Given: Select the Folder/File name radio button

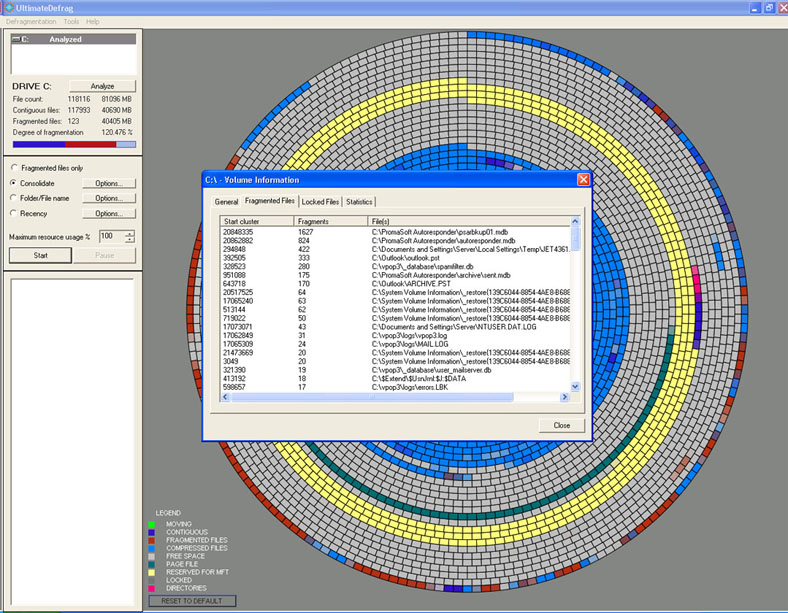Looking at the screenshot, I should click(14, 198).
